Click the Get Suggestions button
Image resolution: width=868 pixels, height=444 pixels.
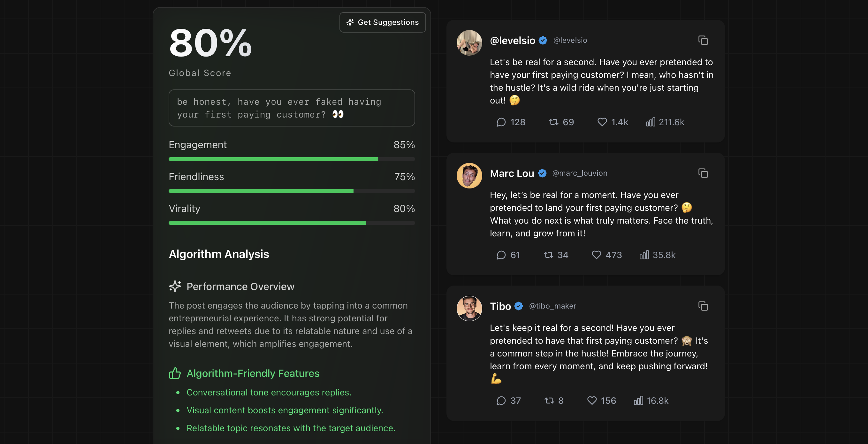pyautogui.click(x=383, y=22)
